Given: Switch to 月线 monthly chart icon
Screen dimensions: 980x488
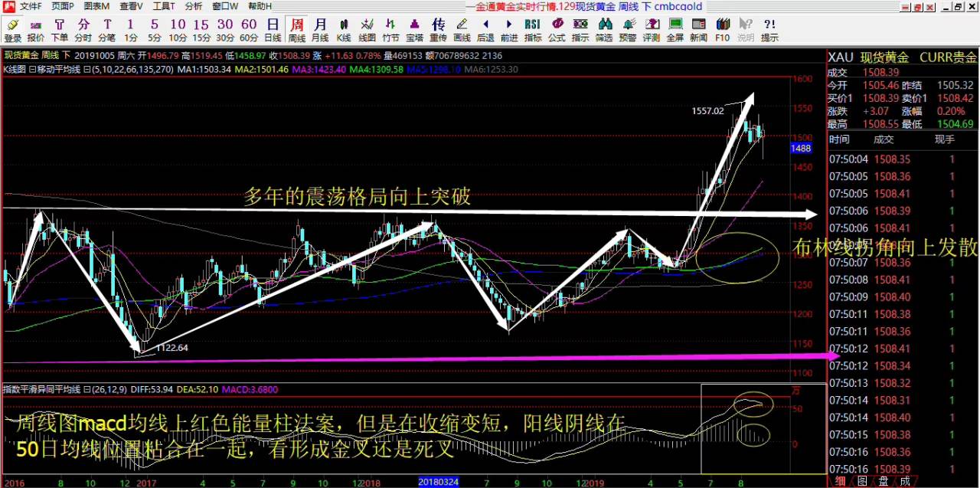Looking at the screenshot, I should pos(320,30).
